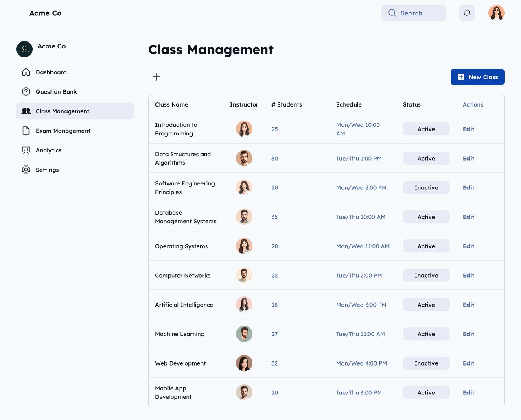Click the plus icon above the table
The image size is (521, 420).
156,77
